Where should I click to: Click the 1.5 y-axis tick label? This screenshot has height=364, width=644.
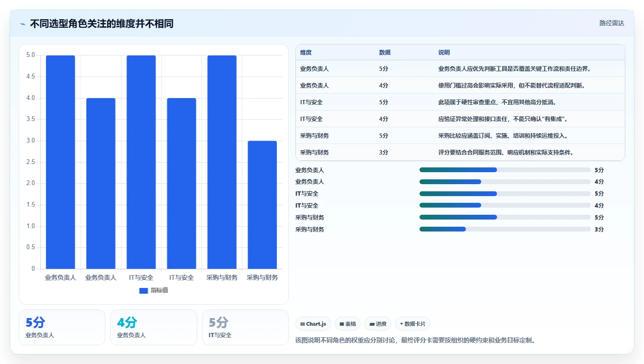(31, 205)
